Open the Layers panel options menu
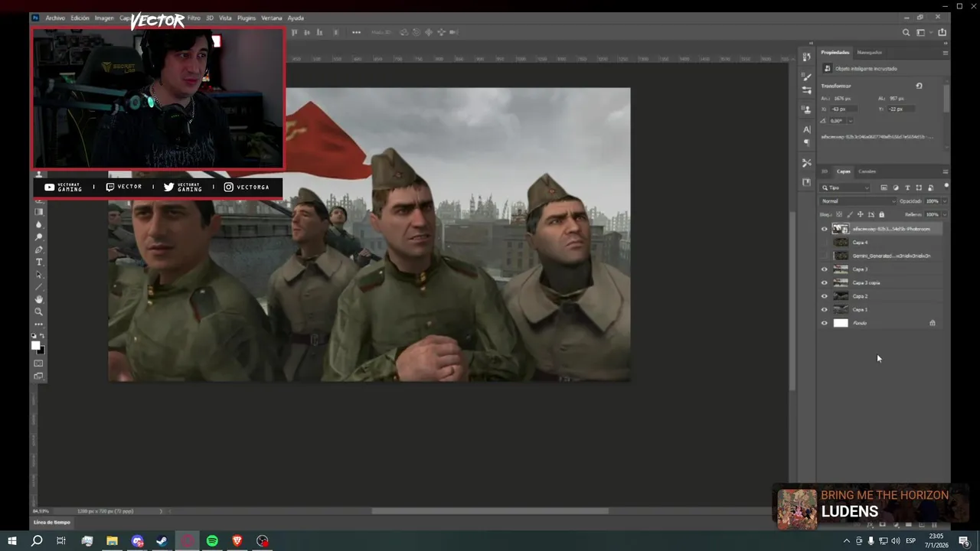 pos(945,171)
